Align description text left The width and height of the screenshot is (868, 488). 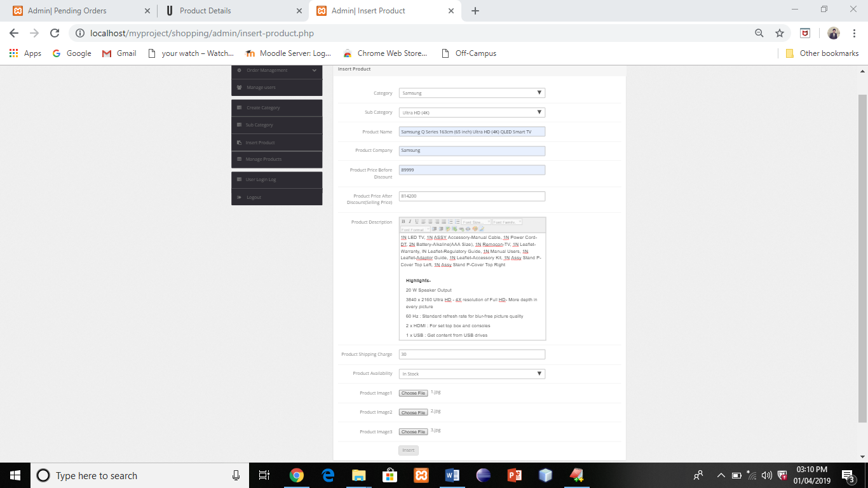click(x=424, y=221)
